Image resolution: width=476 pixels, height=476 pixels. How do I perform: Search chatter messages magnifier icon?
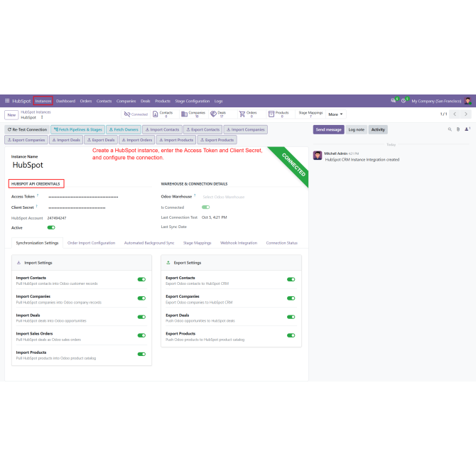450,129
